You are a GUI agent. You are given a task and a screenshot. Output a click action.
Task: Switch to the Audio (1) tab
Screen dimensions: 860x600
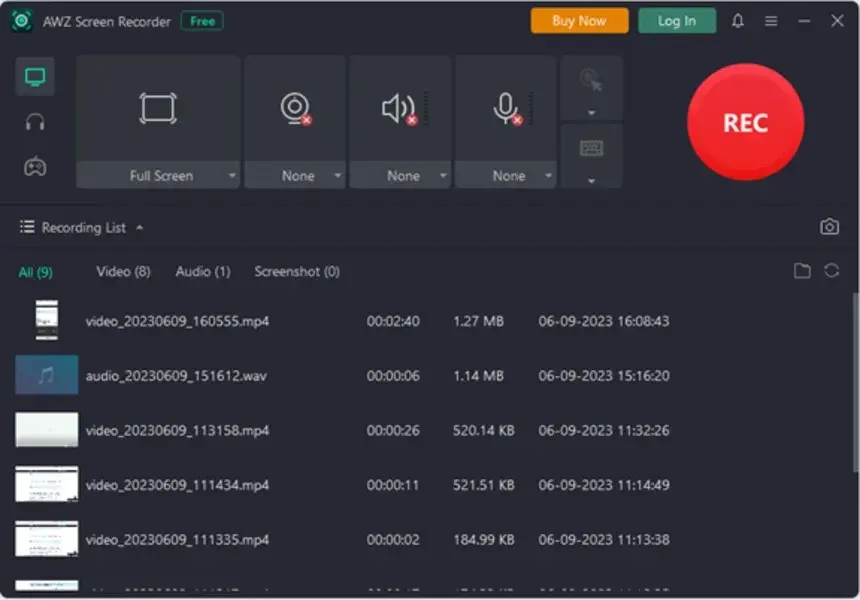point(203,271)
